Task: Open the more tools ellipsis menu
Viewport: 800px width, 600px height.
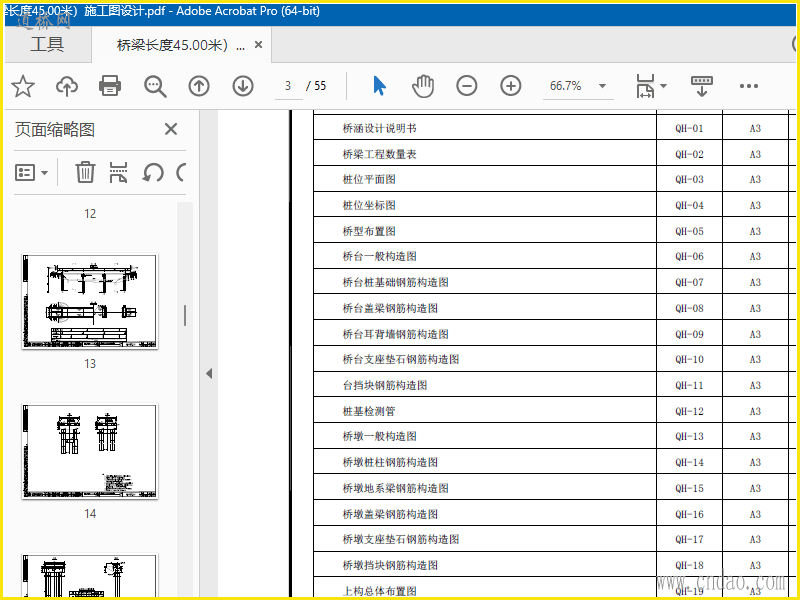Action: [x=748, y=86]
